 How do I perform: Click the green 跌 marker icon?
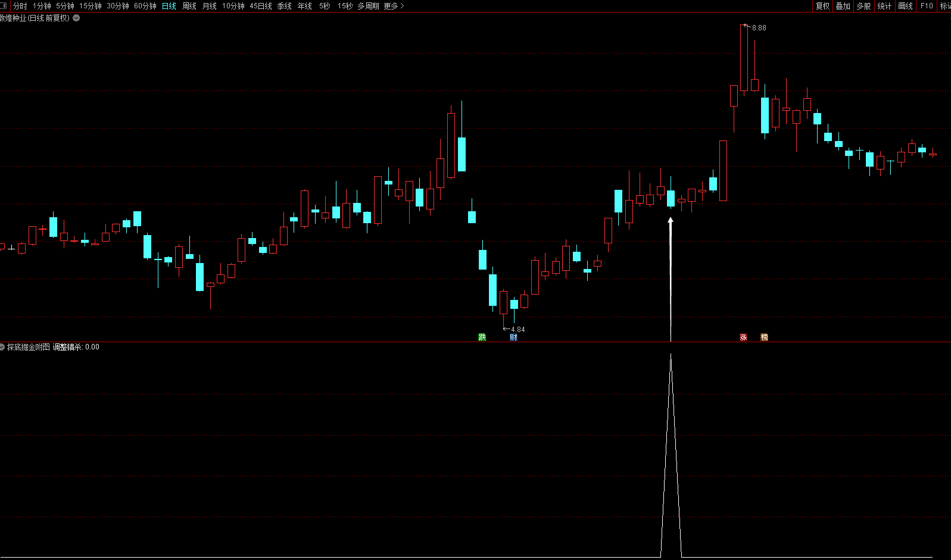click(482, 337)
